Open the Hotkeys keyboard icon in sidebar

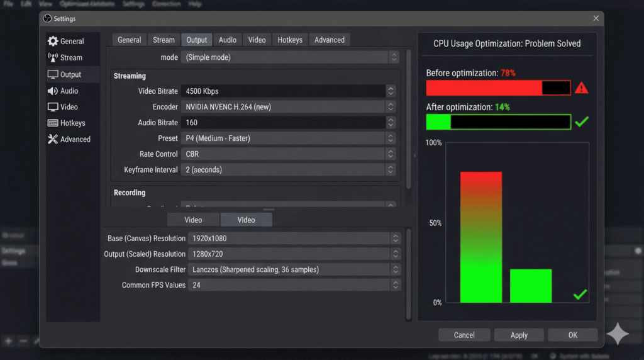click(53, 123)
